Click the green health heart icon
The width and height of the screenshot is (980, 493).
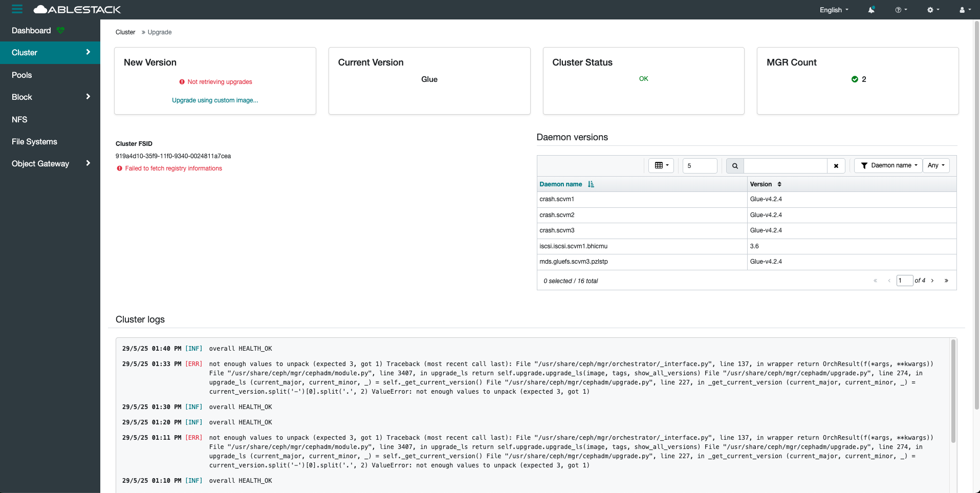(x=60, y=31)
